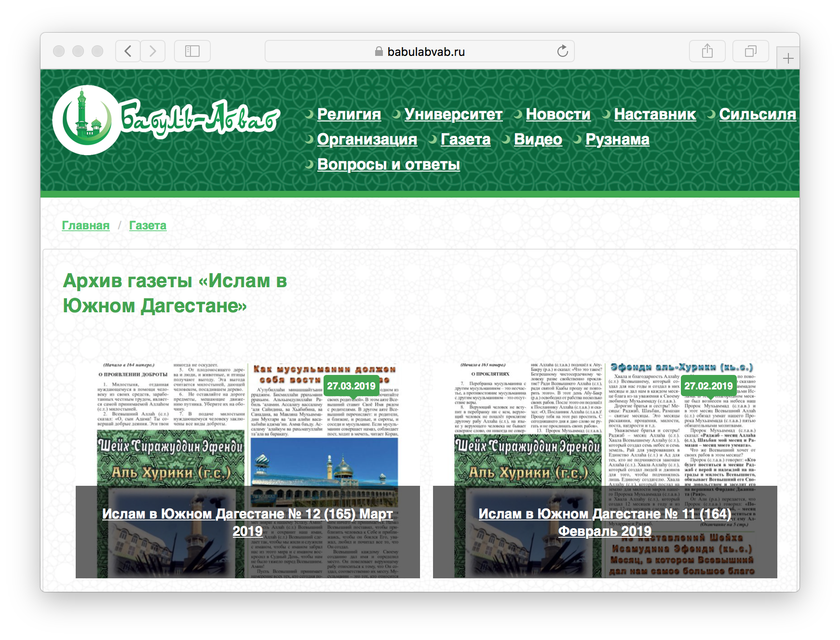Go to the Новости section
840x640 pixels.
[558, 114]
